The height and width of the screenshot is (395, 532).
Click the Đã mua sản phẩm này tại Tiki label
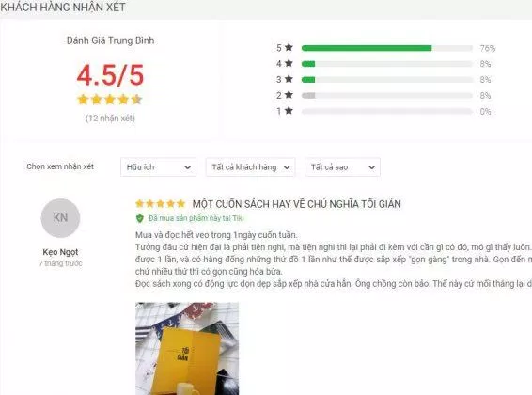(x=196, y=218)
